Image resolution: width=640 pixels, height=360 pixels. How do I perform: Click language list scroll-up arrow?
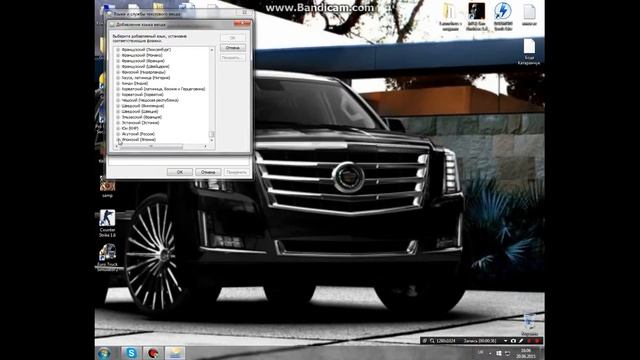pos(212,50)
